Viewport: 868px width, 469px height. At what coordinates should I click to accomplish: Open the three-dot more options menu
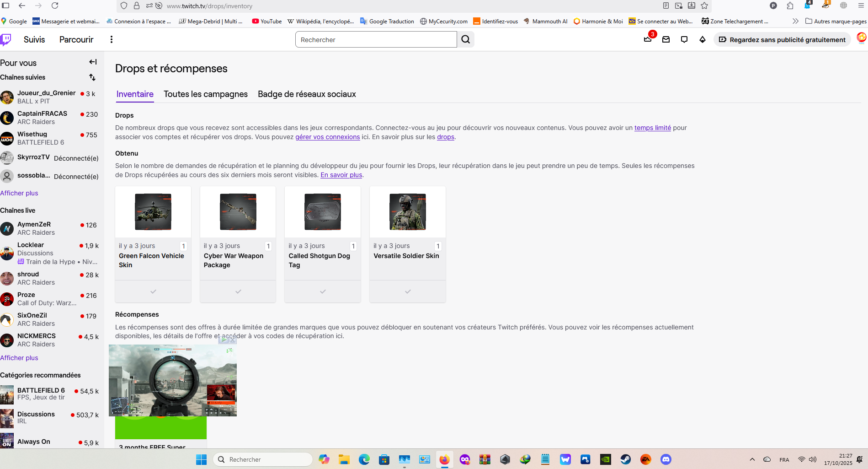(111, 39)
